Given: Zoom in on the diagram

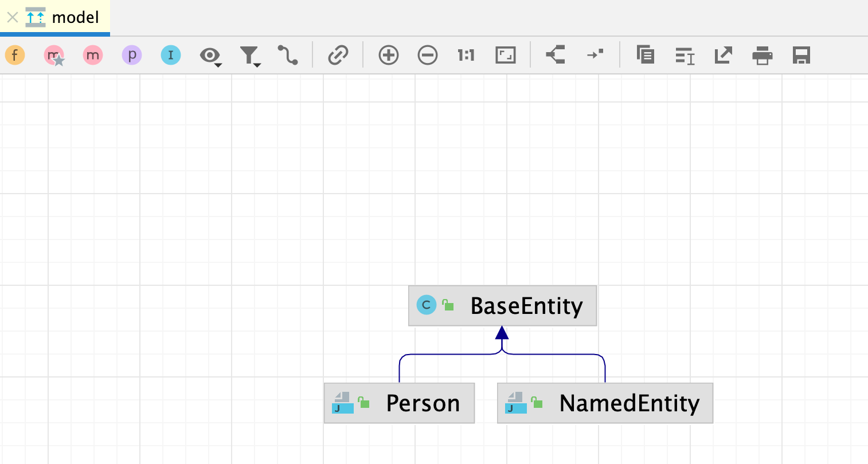Looking at the screenshot, I should (x=388, y=55).
